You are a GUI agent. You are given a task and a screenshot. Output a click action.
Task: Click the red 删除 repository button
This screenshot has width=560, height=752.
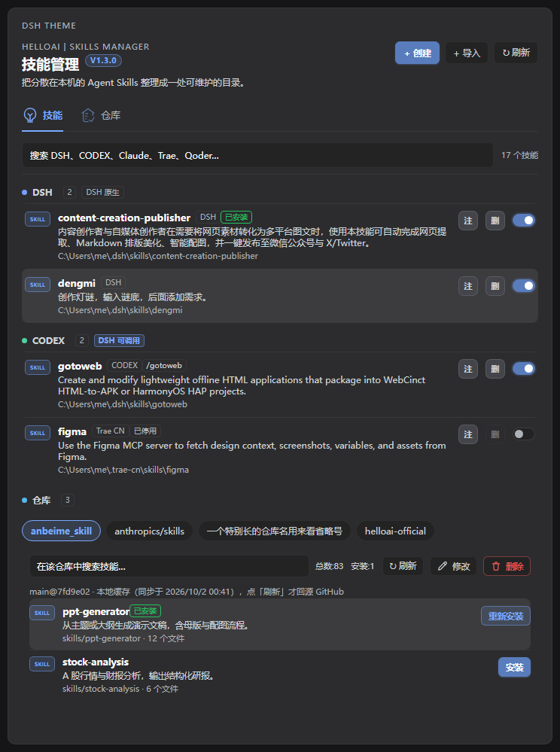point(507,566)
